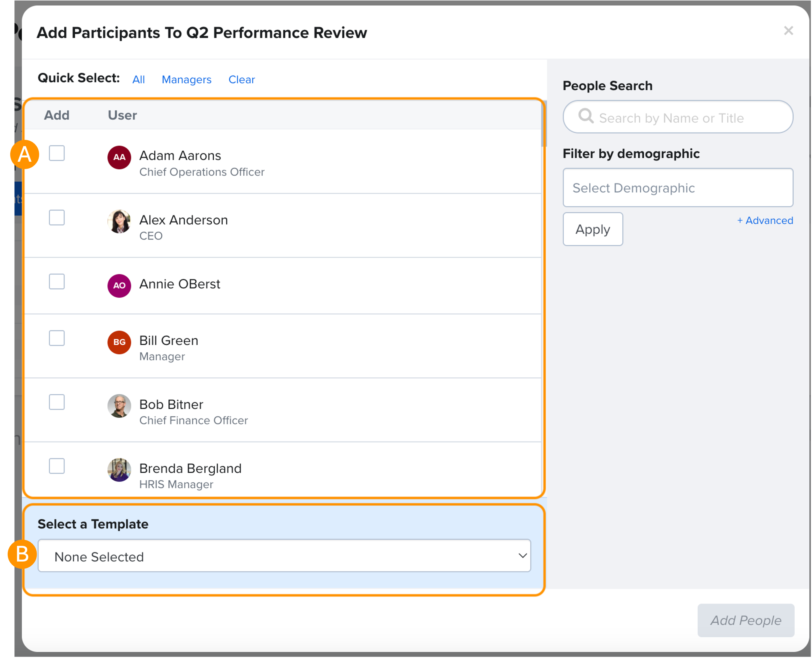The image size is (812, 658).
Task: Open the Select Demographic combo box
Action: [x=677, y=188]
